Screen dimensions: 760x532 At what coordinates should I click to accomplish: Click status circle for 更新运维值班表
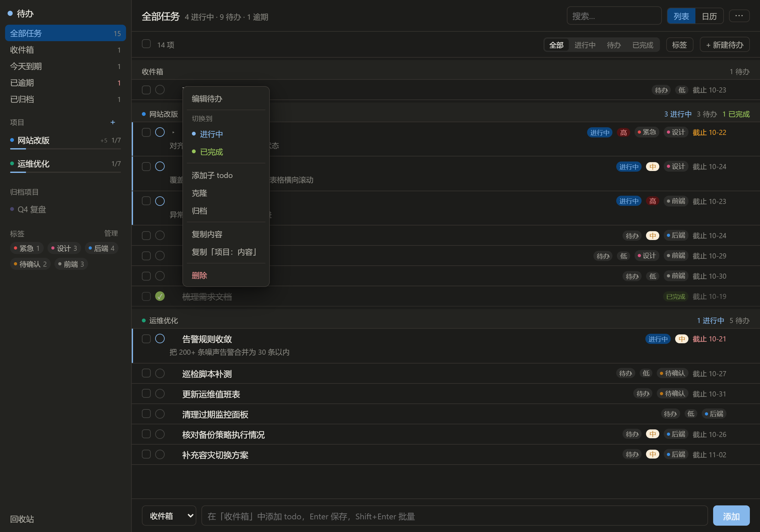coord(160,394)
